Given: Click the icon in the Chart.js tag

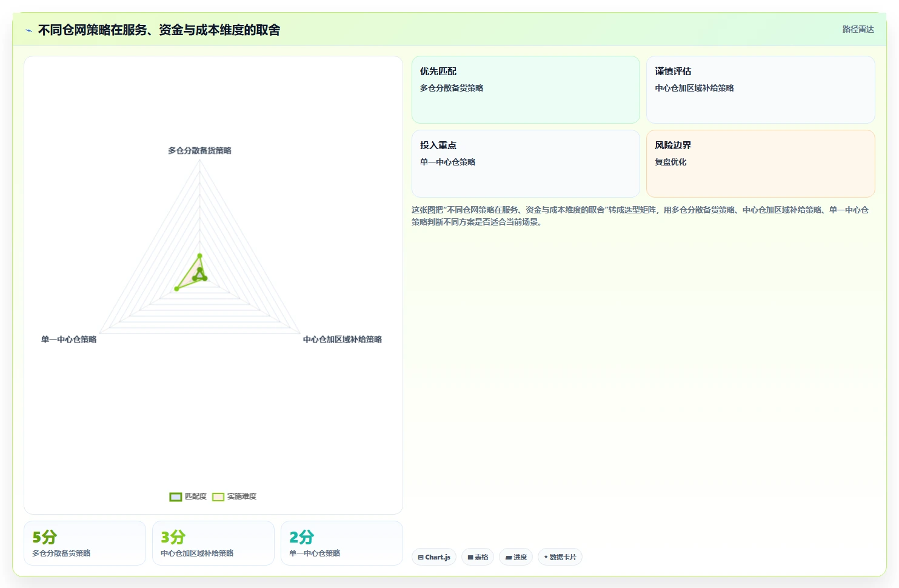Looking at the screenshot, I should [421, 558].
